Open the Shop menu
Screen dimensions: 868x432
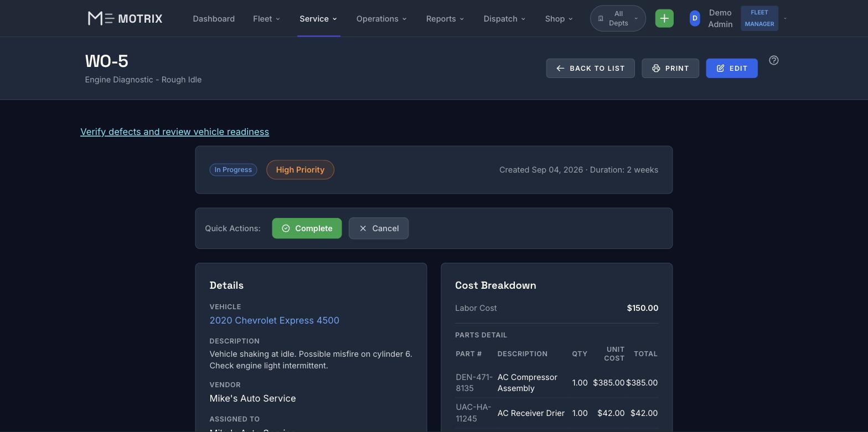(x=559, y=18)
